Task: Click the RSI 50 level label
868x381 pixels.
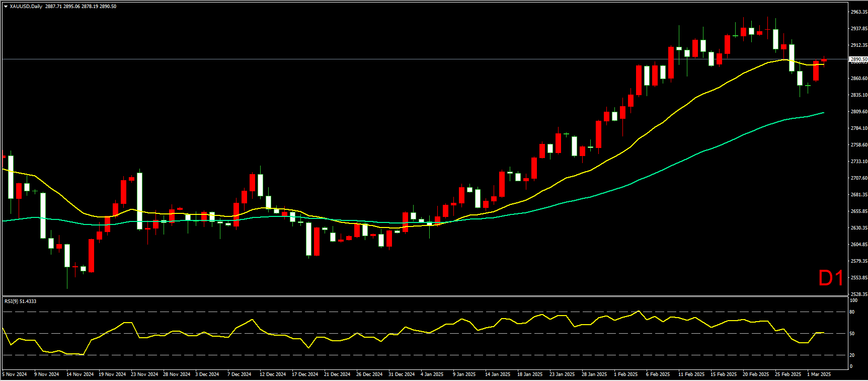Action: (852, 334)
